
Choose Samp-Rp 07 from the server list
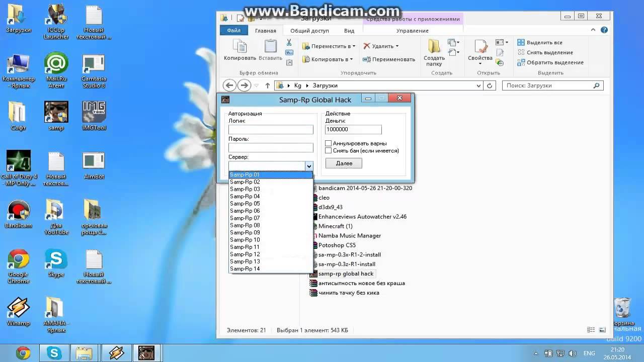click(x=271, y=218)
